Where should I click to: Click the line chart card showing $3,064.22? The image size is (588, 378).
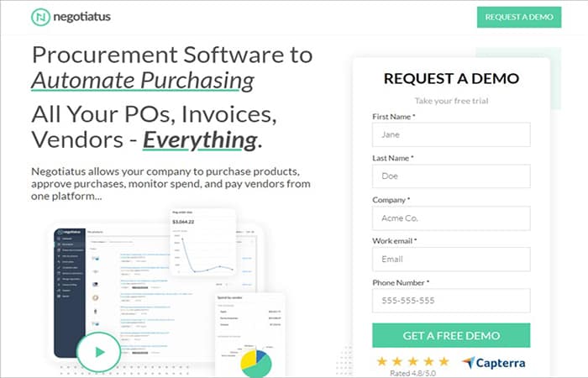click(203, 242)
